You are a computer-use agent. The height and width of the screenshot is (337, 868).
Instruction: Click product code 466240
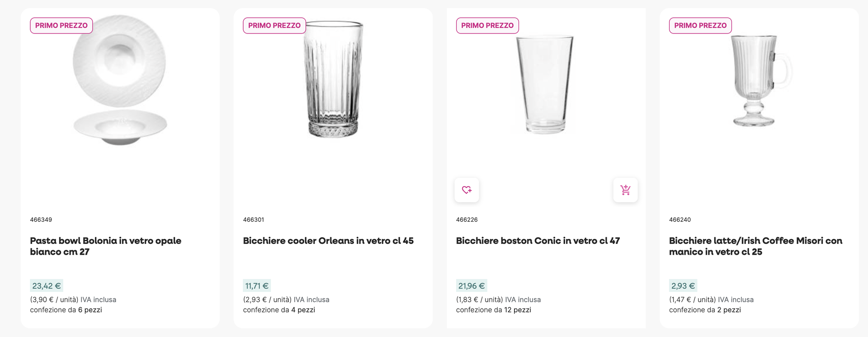pyautogui.click(x=679, y=220)
